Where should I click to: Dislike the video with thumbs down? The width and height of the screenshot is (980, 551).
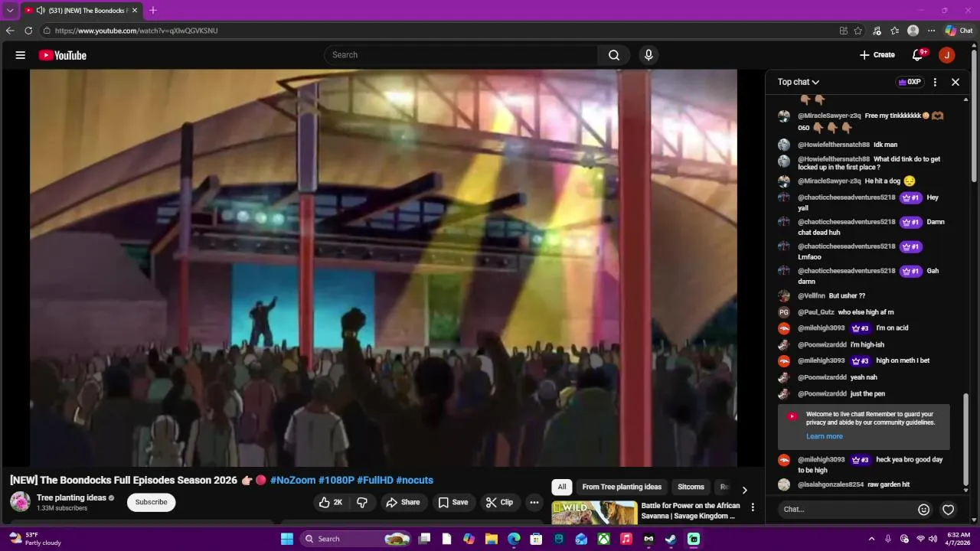click(x=362, y=502)
